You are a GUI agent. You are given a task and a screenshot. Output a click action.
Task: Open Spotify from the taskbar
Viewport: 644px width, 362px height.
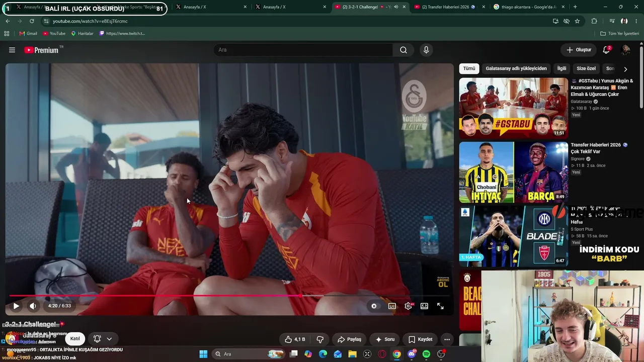426,354
